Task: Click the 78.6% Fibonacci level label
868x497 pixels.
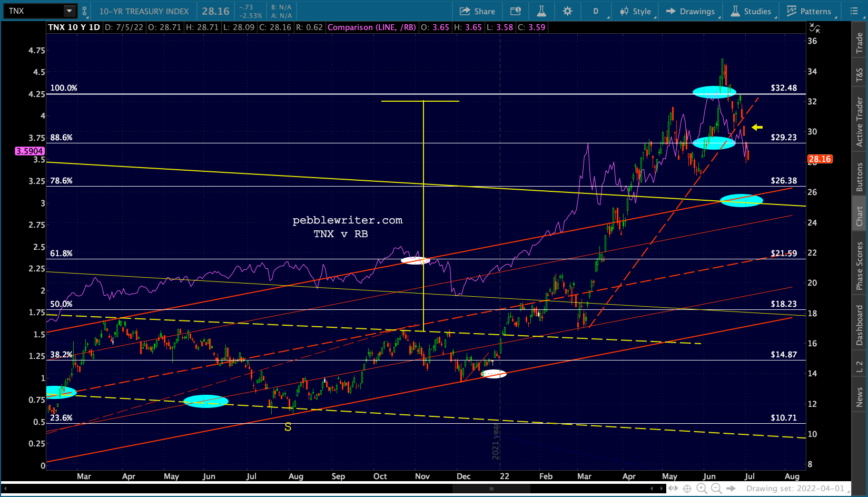Action: (x=61, y=181)
